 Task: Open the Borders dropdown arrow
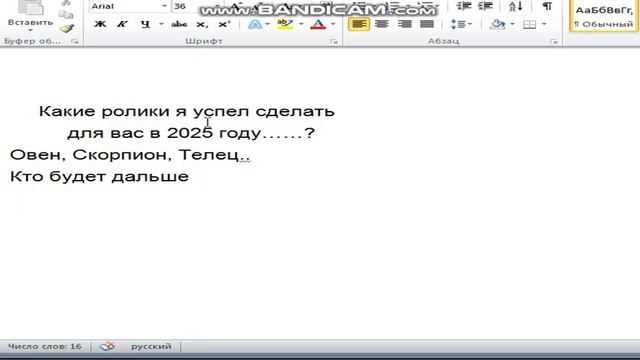point(544,24)
